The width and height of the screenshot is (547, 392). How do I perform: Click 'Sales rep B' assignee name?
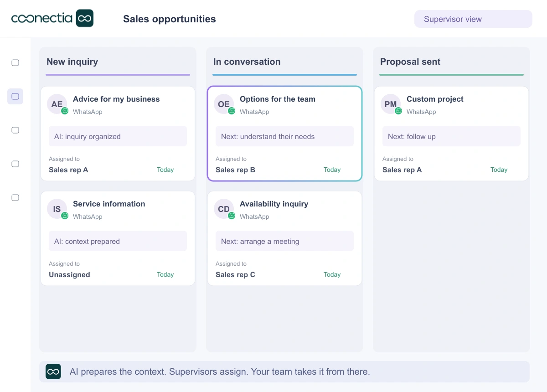(235, 170)
